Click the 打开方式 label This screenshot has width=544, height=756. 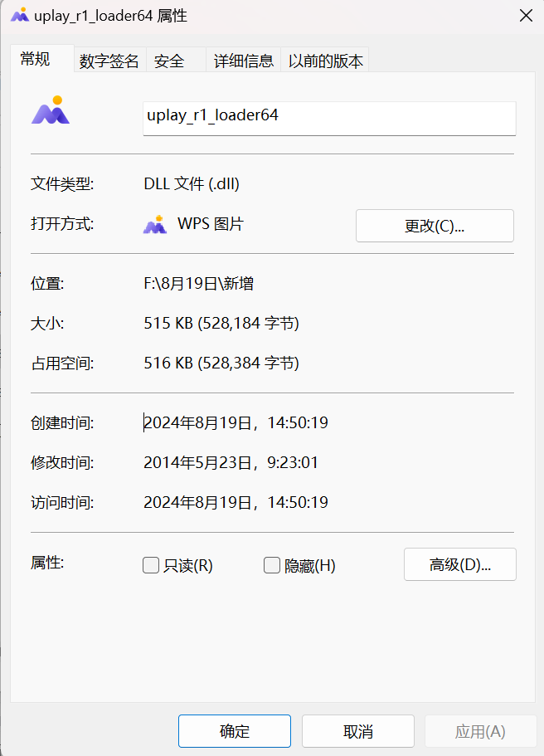tap(62, 224)
